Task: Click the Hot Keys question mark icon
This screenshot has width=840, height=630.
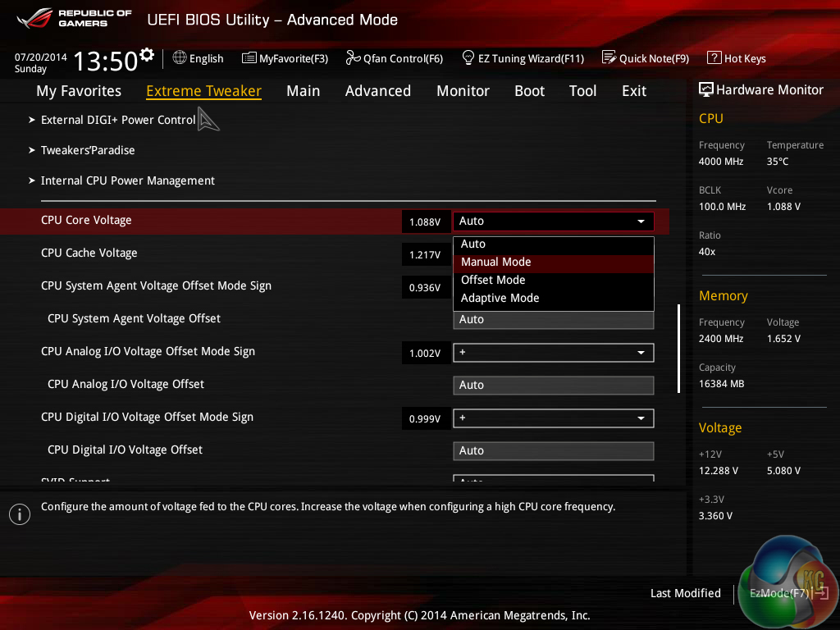Action: [714, 57]
